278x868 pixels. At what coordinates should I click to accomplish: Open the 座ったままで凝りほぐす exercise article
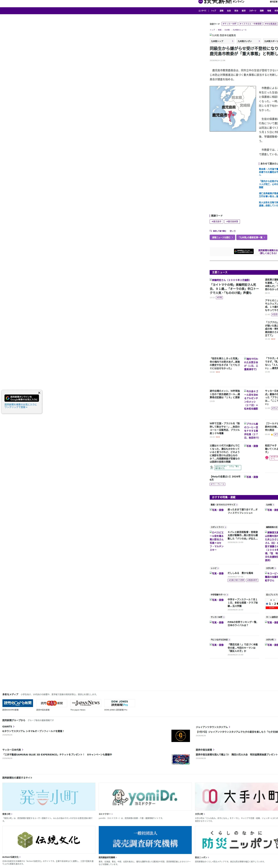[243, 511]
